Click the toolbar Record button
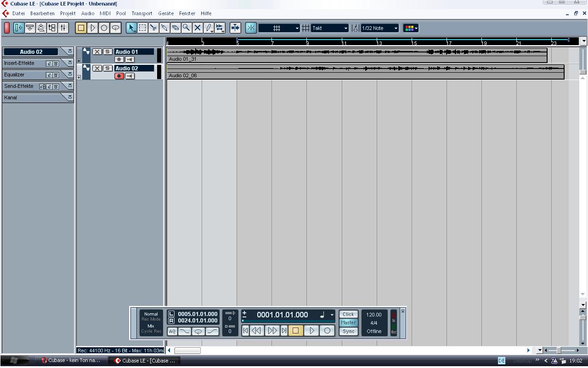The width and height of the screenshot is (588, 368). [x=104, y=28]
